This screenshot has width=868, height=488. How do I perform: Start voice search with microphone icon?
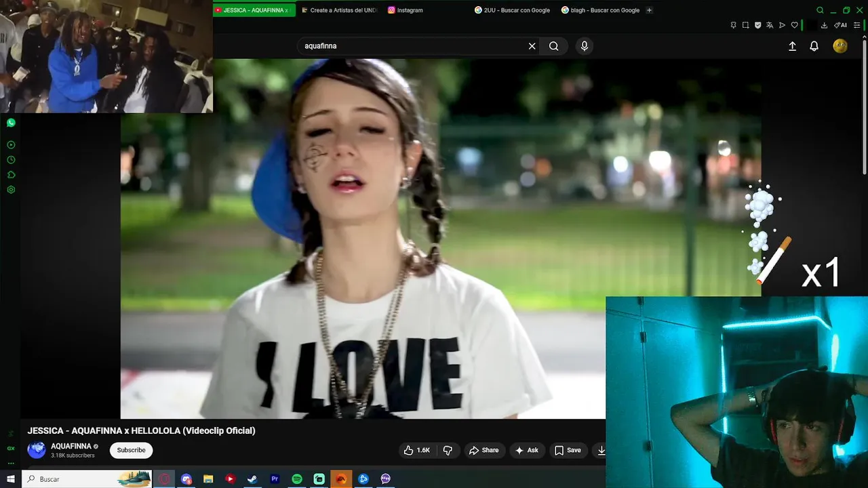tap(585, 46)
